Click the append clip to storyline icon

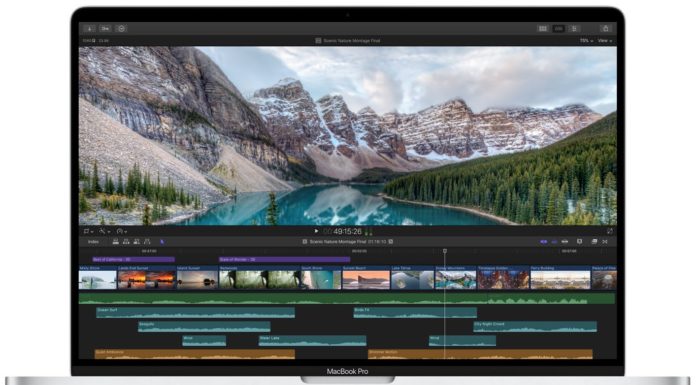coord(137,242)
